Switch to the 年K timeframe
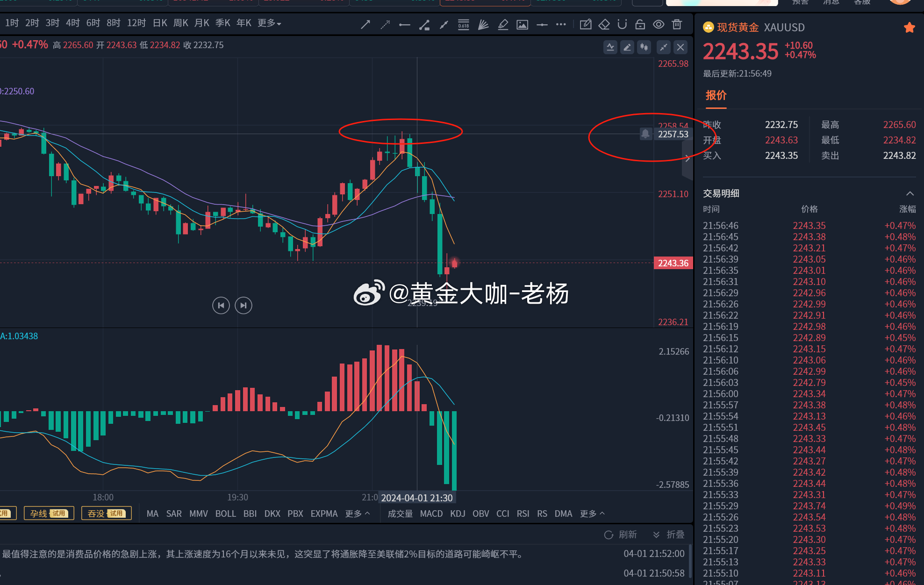This screenshot has height=585, width=924. (244, 23)
